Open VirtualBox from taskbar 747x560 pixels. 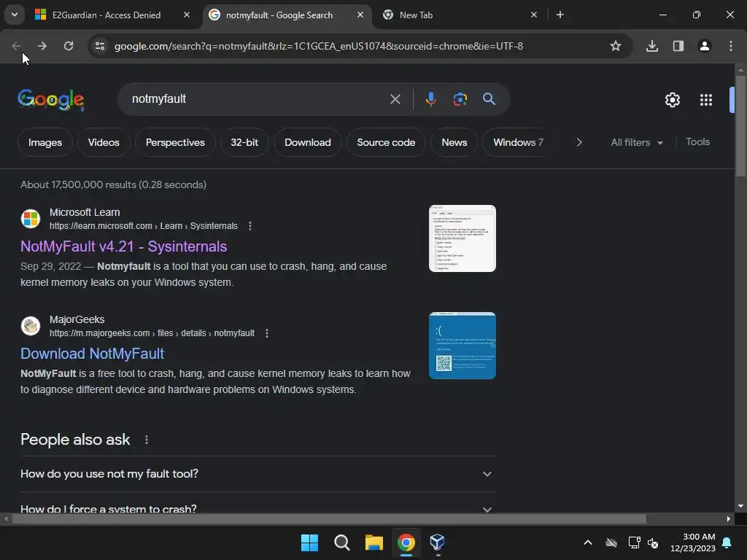(437, 542)
